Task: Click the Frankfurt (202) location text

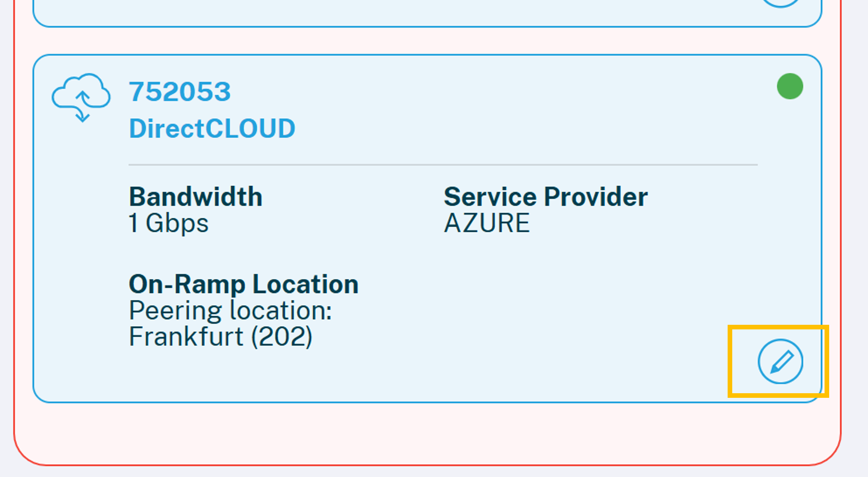Action: pos(220,336)
